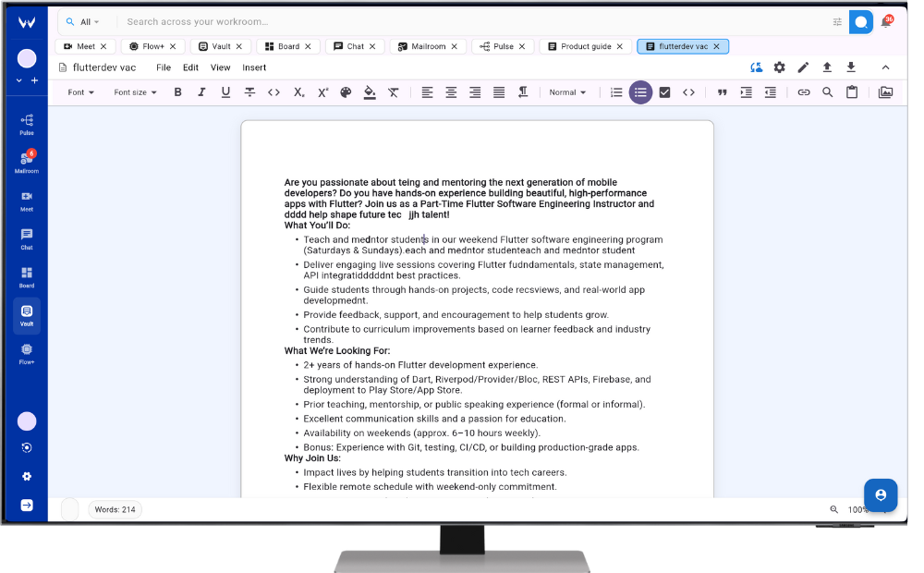Expand the Font size dropdown
Viewport: 924px width, 573px height.
click(x=135, y=92)
